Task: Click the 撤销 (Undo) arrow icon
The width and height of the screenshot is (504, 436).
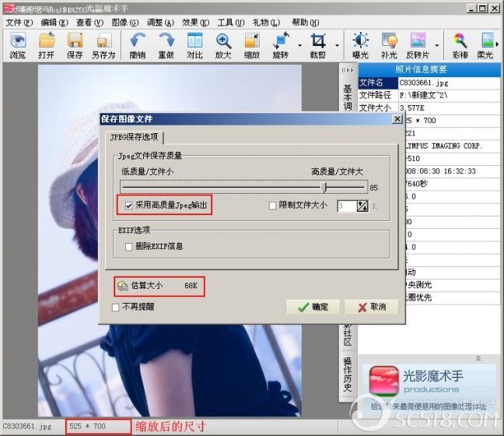Action: click(137, 45)
